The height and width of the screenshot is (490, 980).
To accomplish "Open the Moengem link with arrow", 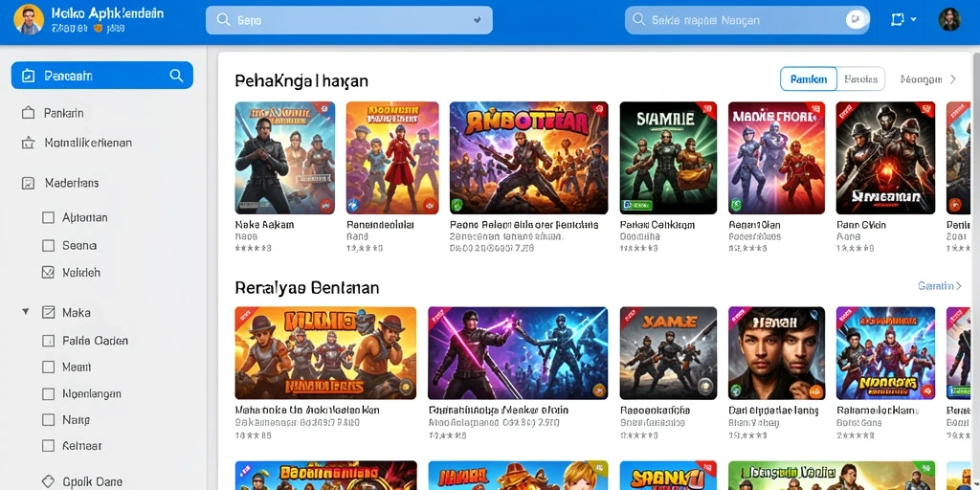I will tap(928, 79).
